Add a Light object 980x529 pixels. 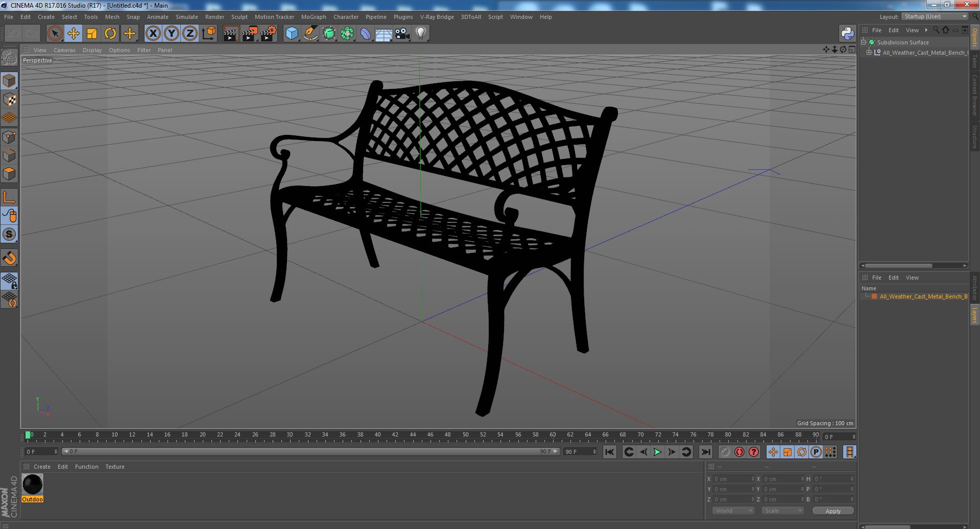(421, 34)
